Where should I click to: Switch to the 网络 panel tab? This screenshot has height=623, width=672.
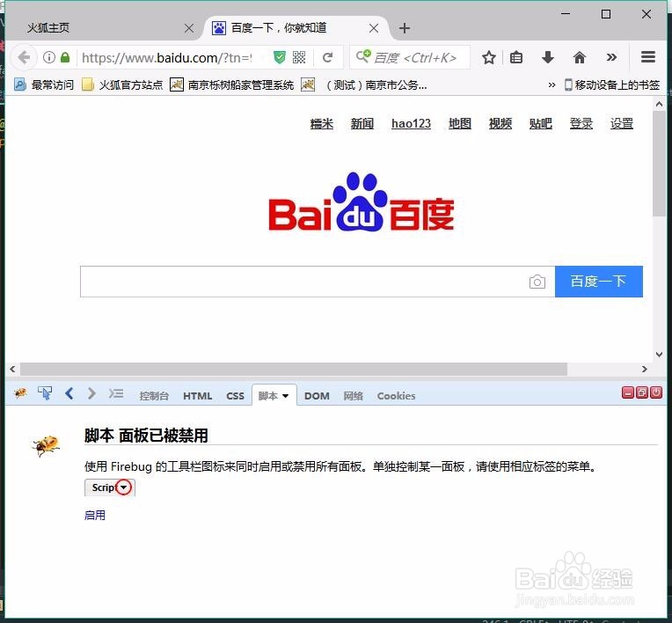pyautogui.click(x=353, y=396)
